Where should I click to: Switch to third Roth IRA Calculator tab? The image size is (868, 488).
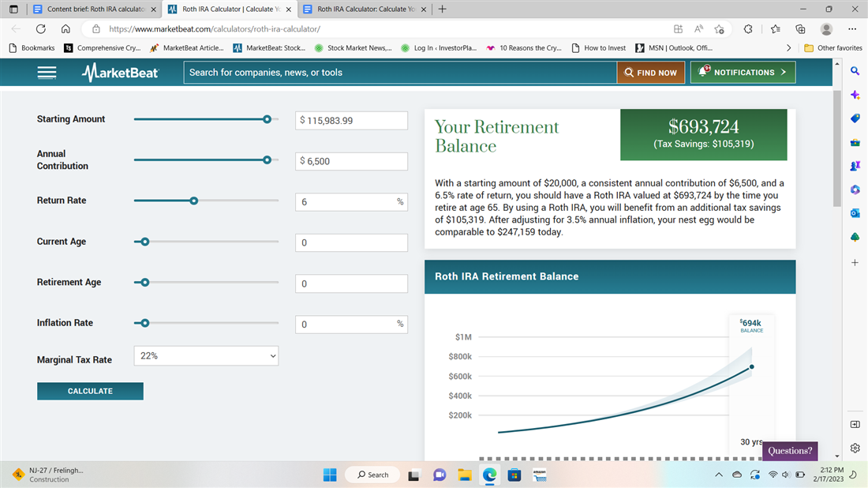[x=365, y=9]
